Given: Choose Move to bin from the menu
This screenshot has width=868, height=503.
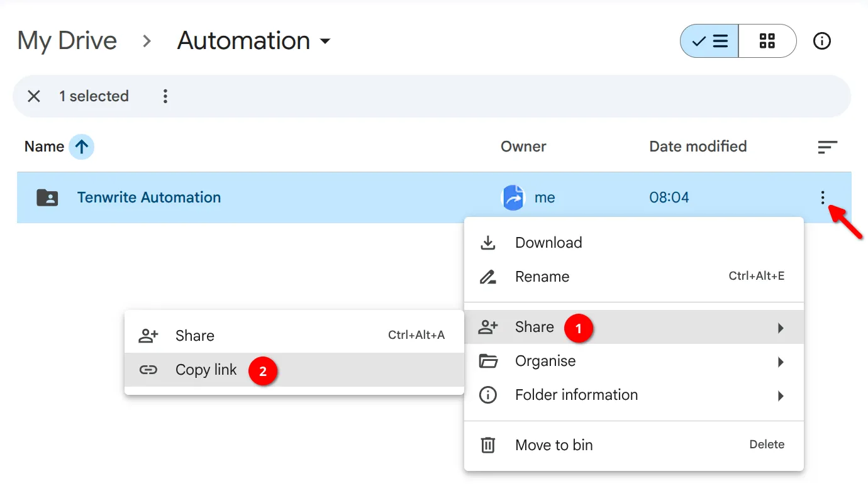Looking at the screenshot, I should [x=554, y=445].
